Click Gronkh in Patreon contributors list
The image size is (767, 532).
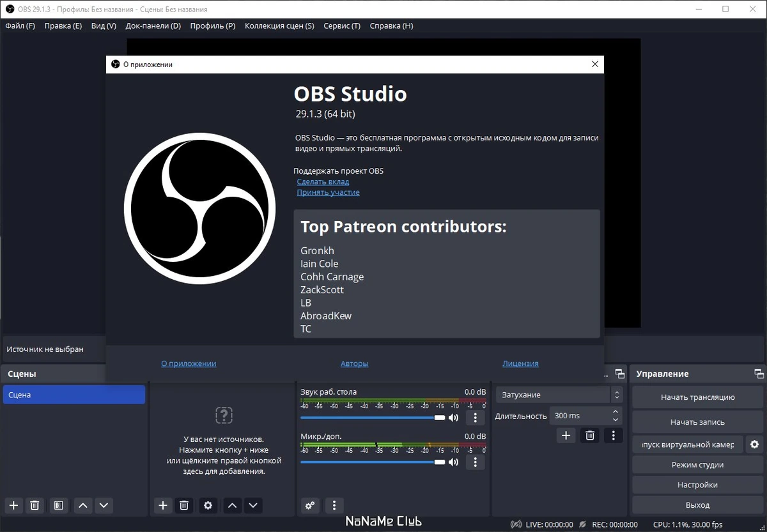pos(317,250)
